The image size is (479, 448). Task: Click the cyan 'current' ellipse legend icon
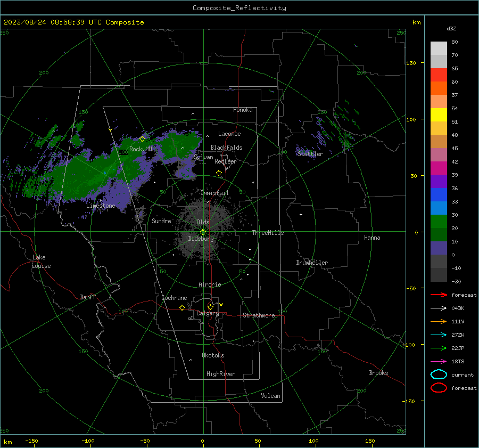pyautogui.click(x=439, y=374)
